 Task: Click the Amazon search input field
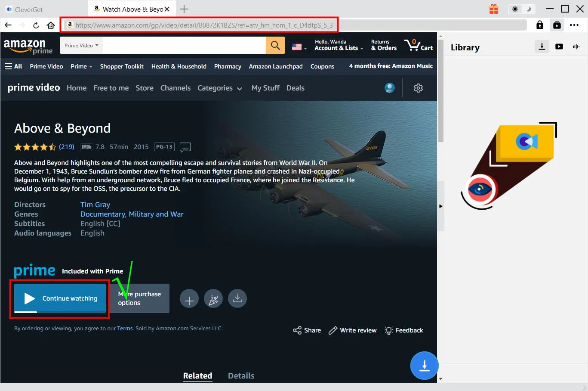coord(184,46)
